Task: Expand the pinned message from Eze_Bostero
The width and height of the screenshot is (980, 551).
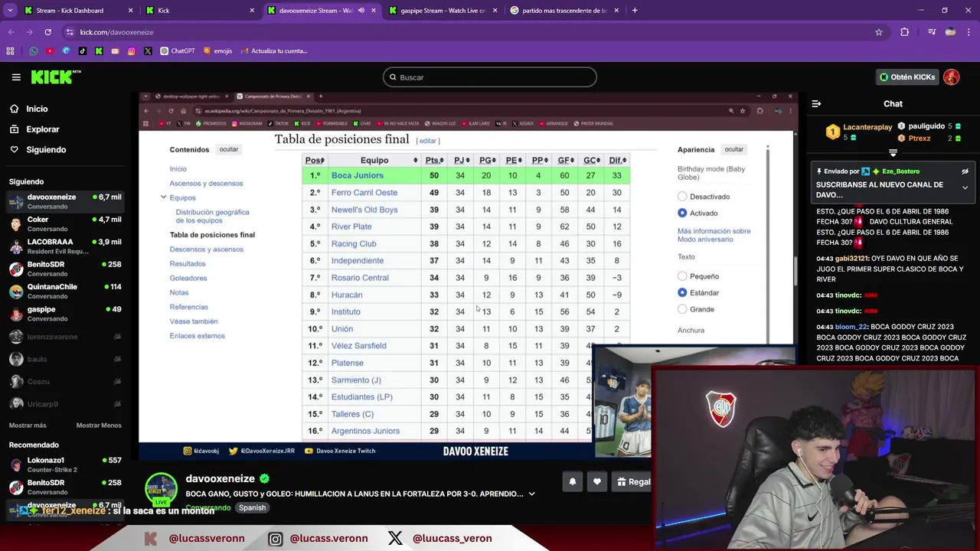Action: point(965,187)
